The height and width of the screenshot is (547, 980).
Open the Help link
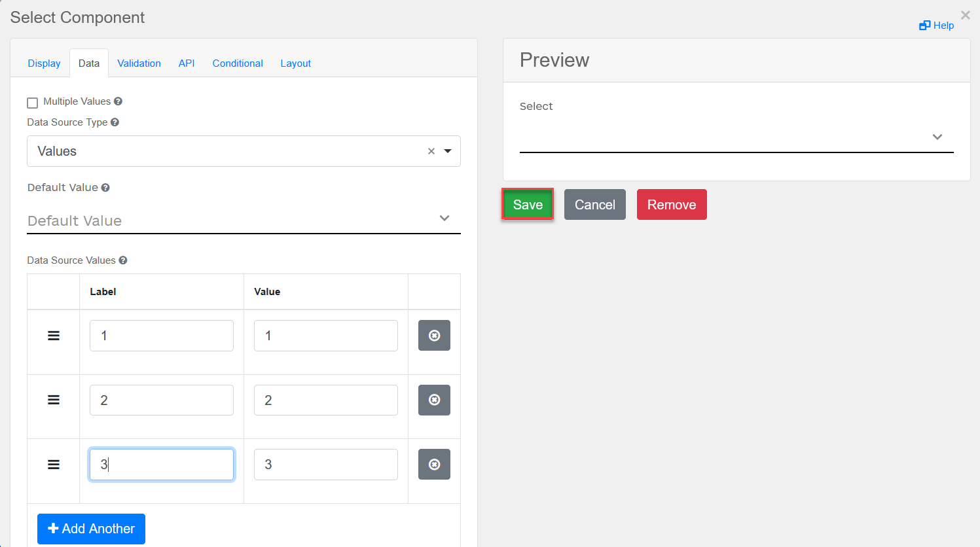pyautogui.click(x=937, y=26)
